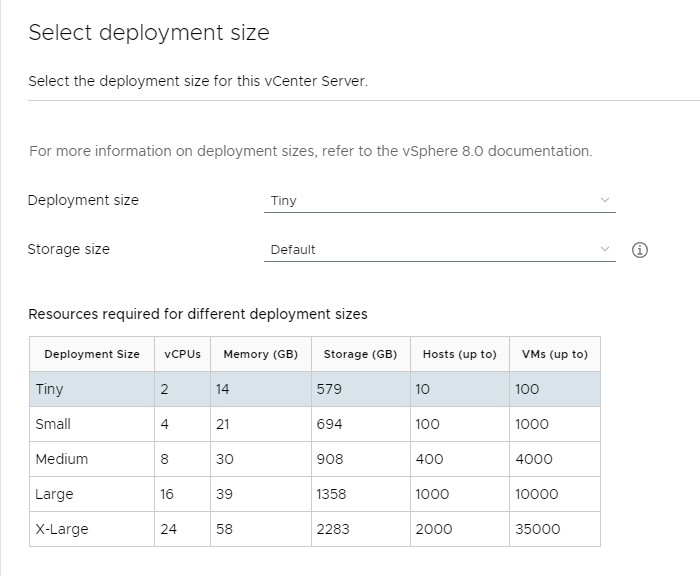
Task: Click the Hosts (up to) column header
Action: pyautogui.click(x=459, y=354)
